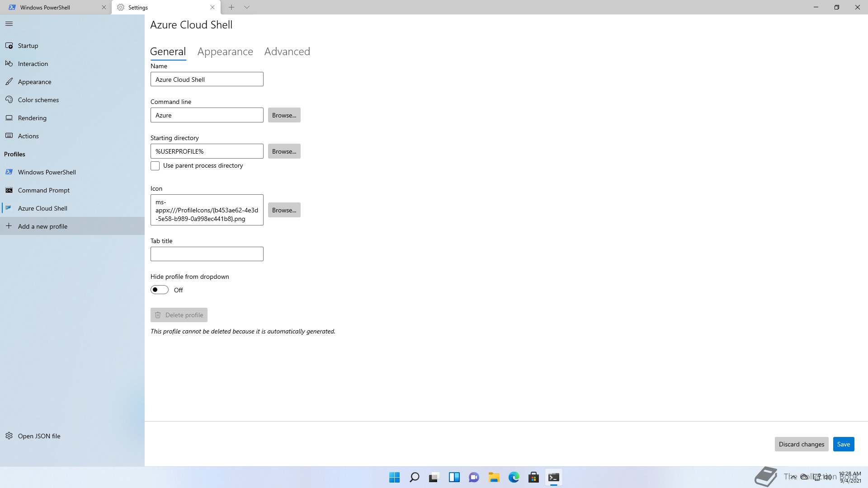This screenshot has width=868, height=488.
Task: Open the Actions keyboard settings
Action: (x=28, y=136)
